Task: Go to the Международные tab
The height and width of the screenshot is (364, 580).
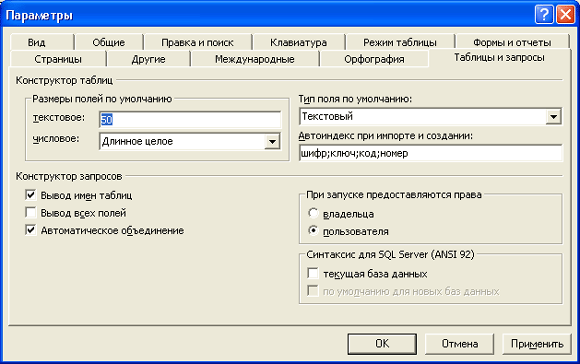Action: [x=254, y=59]
